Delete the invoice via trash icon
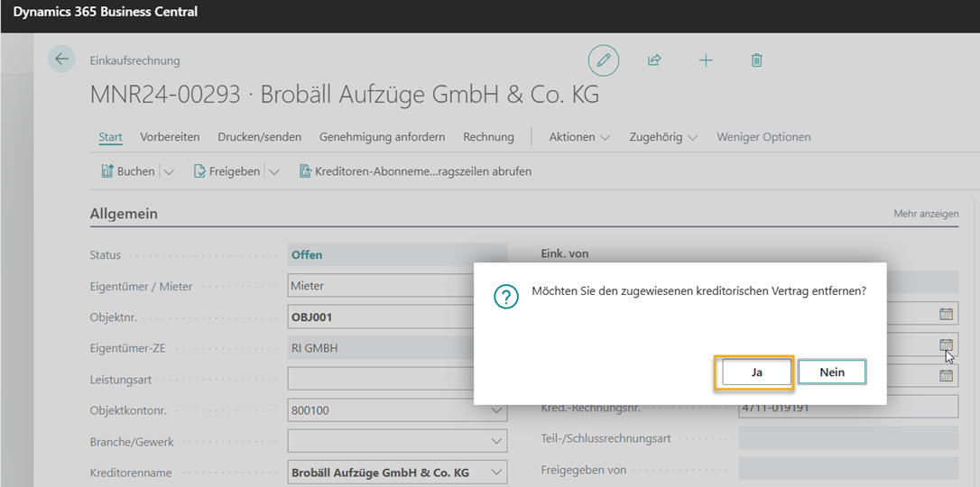980x487 pixels. (756, 60)
